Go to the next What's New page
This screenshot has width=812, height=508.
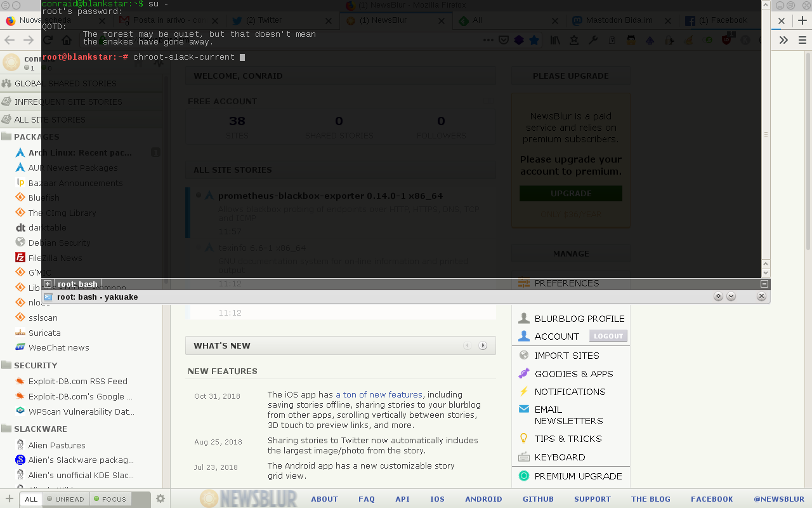click(483, 345)
